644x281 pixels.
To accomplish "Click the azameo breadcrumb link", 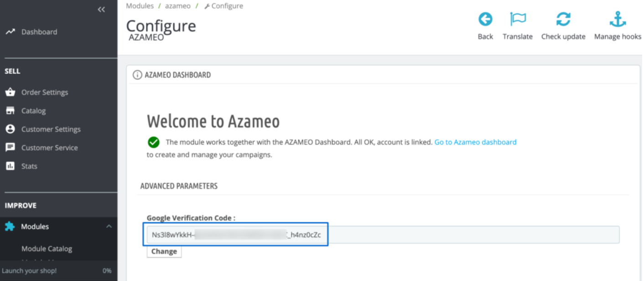I will [178, 6].
